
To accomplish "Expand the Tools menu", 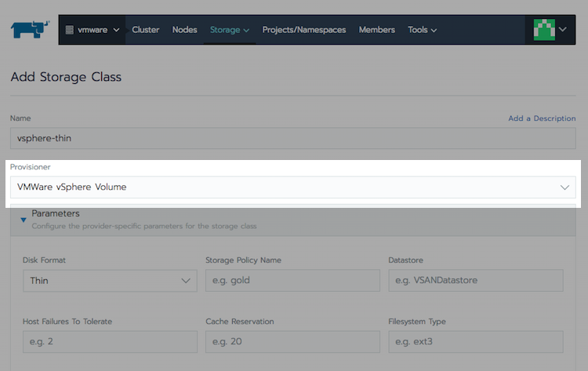I will tap(422, 30).
